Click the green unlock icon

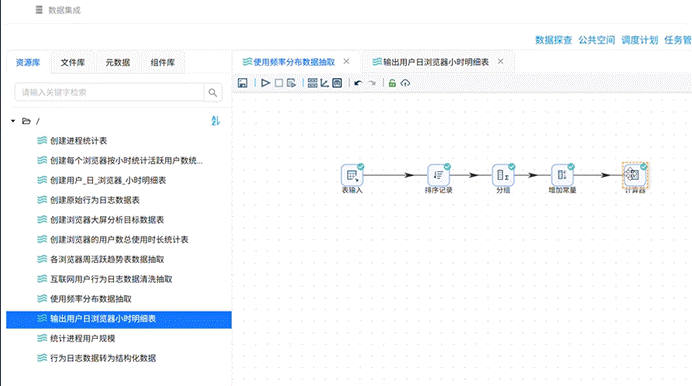(392, 83)
